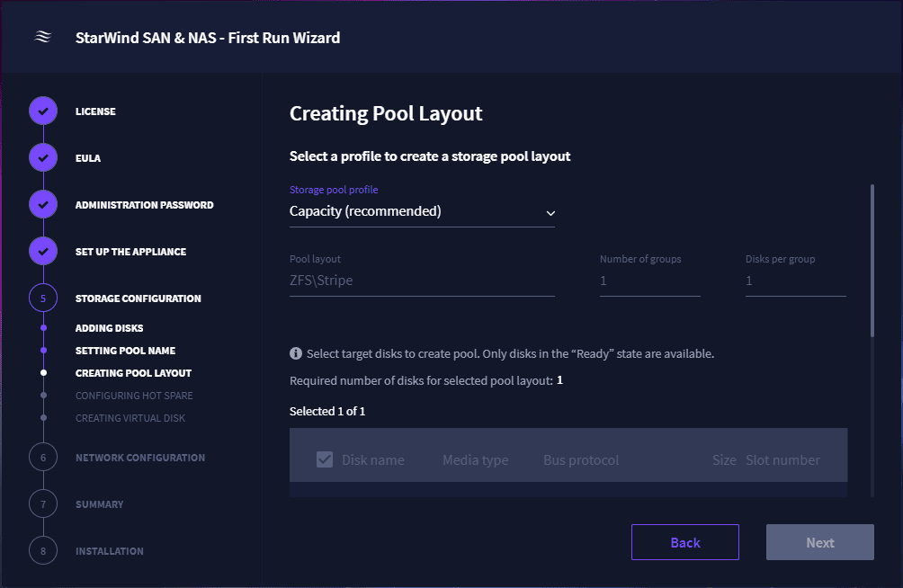Click the Pool layout ZFS\Stripe field
The width and height of the screenshot is (903, 588).
point(422,281)
